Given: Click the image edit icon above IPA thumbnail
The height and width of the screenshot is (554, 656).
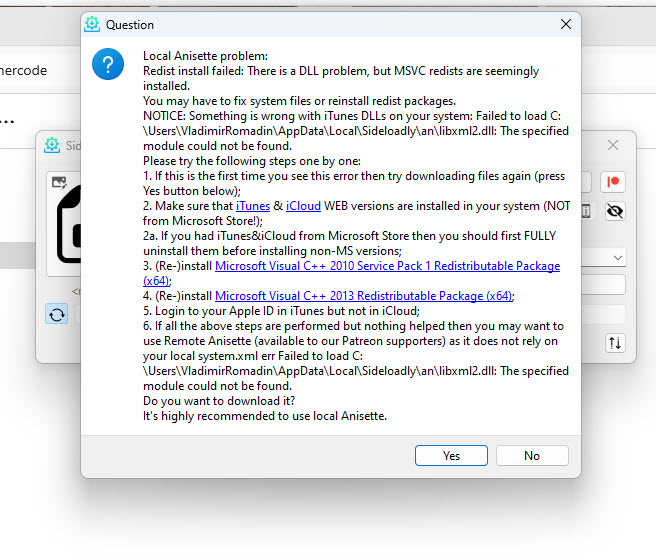Looking at the screenshot, I should click(59, 182).
